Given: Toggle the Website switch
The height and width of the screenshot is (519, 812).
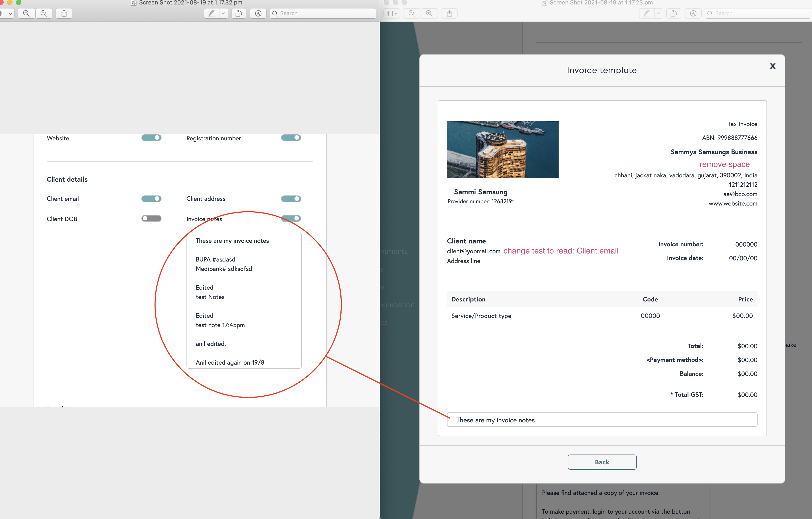Looking at the screenshot, I should coord(151,138).
